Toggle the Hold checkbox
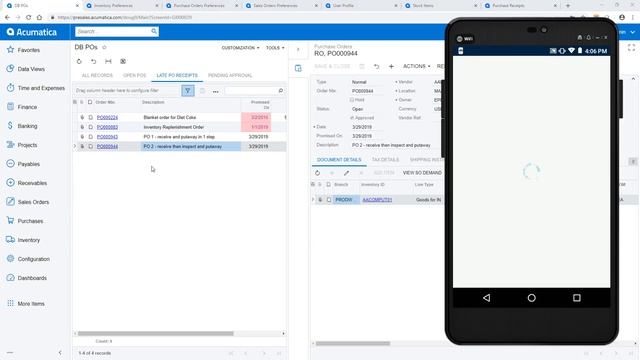The width and height of the screenshot is (640, 360). pos(352,100)
